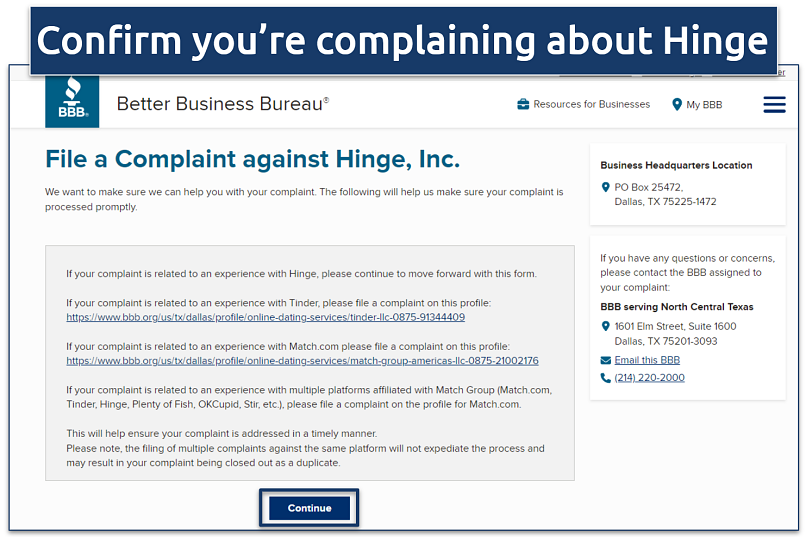Click the BBB torch logo
Image resolution: width=806 pixels, height=537 pixels.
72,103
